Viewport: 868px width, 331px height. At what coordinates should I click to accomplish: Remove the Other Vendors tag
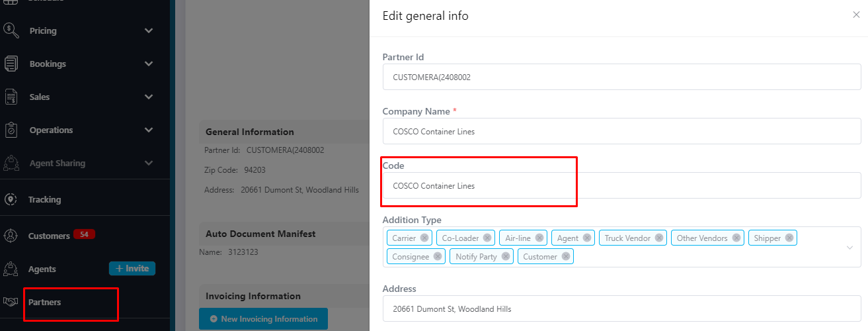736,238
